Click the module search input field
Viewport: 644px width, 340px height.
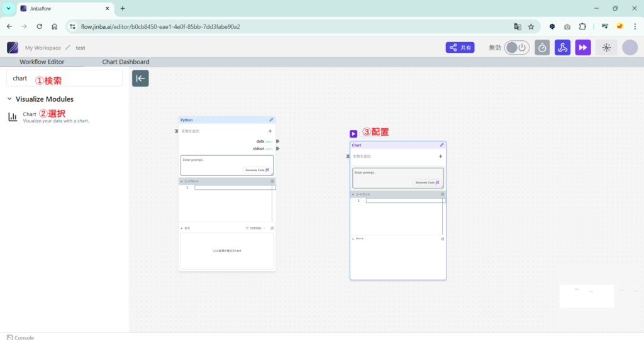(64, 79)
